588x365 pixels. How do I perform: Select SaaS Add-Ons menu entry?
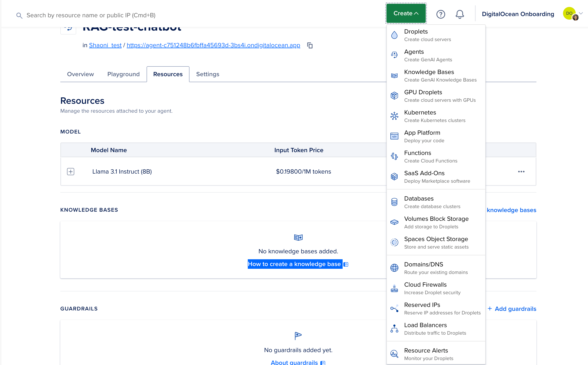click(436, 177)
